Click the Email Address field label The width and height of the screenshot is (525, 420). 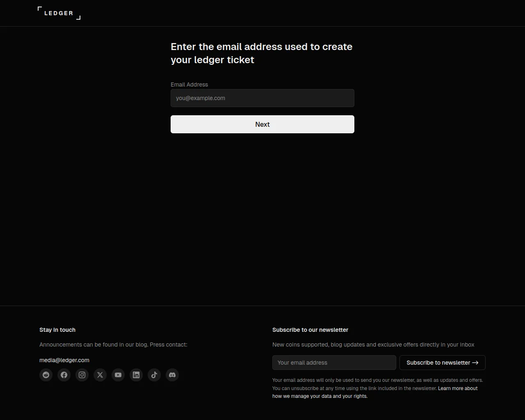click(x=189, y=84)
